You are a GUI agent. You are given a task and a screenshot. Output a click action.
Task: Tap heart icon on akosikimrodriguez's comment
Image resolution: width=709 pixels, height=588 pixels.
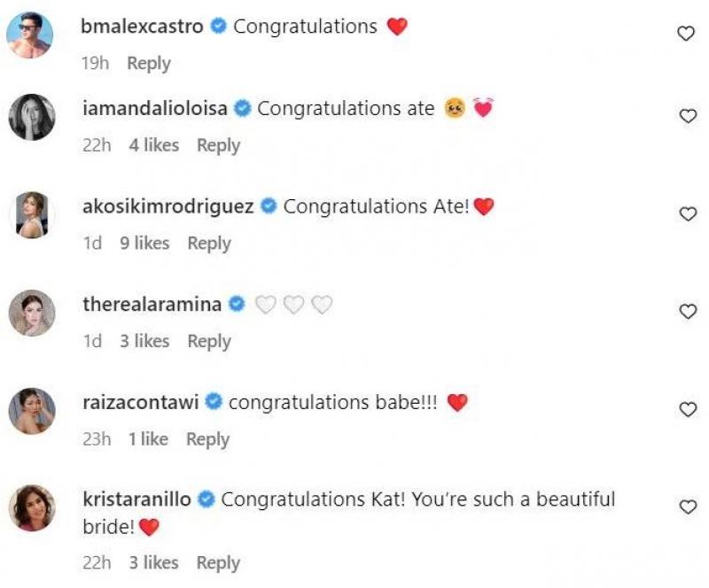[686, 213]
